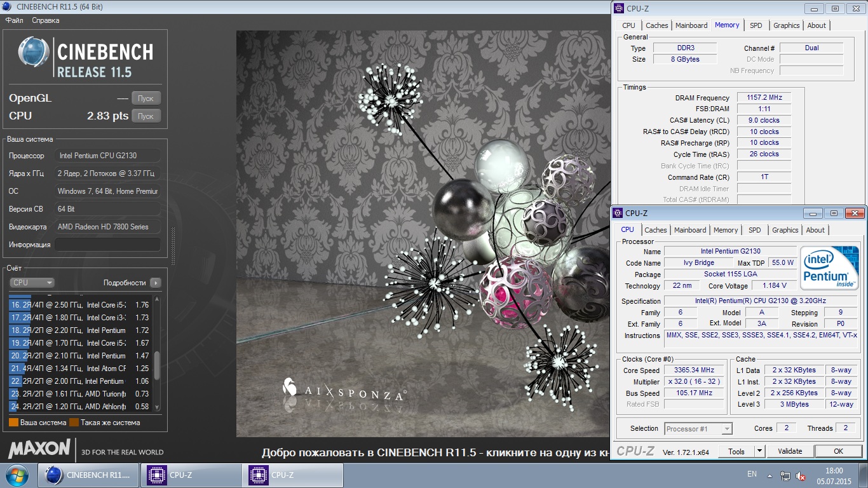This screenshot has width=868, height=488.
Task: Open Memory tab in lower CPU-Z window
Action: pos(726,230)
